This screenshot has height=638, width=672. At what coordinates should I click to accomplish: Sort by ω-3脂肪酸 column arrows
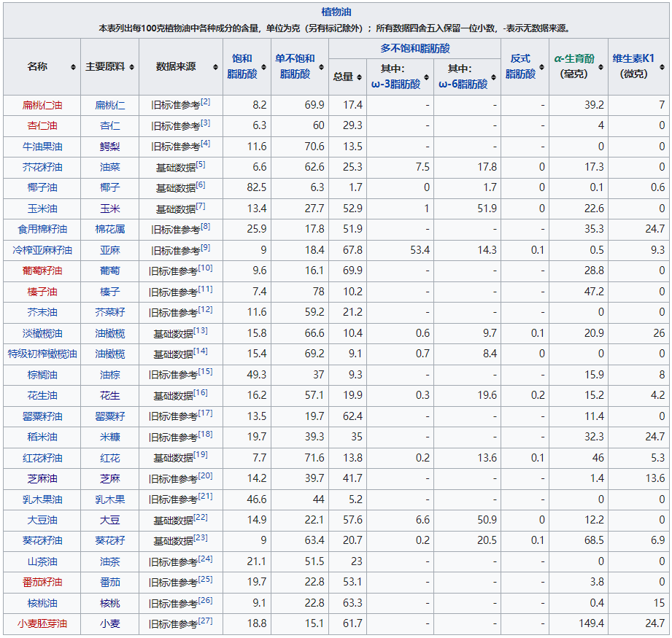tap(426, 77)
